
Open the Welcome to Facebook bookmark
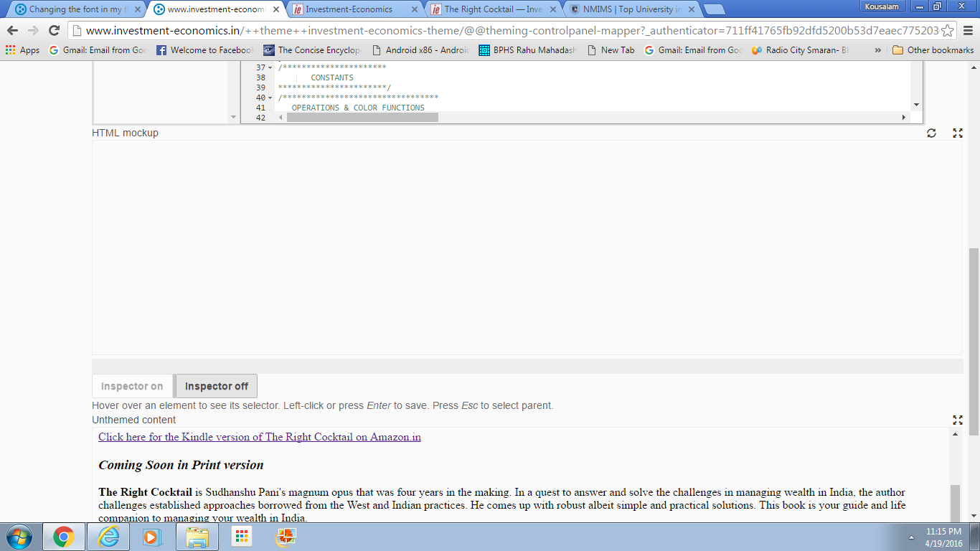click(205, 50)
